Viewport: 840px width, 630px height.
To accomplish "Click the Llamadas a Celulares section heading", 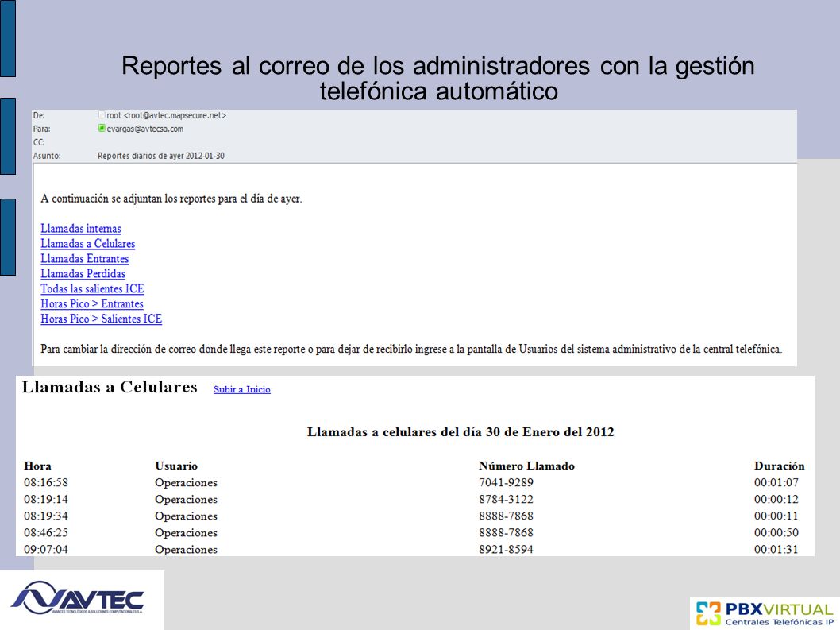I will [x=110, y=387].
